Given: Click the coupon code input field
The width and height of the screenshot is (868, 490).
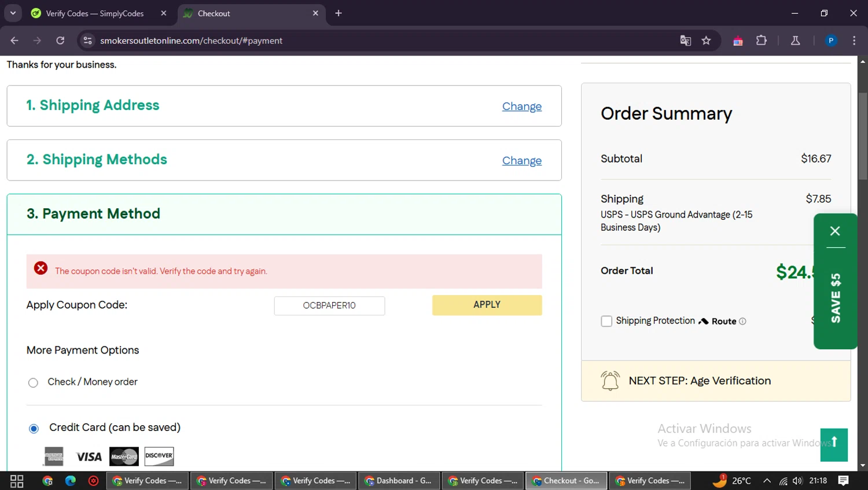Looking at the screenshot, I should click(x=329, y=305).
